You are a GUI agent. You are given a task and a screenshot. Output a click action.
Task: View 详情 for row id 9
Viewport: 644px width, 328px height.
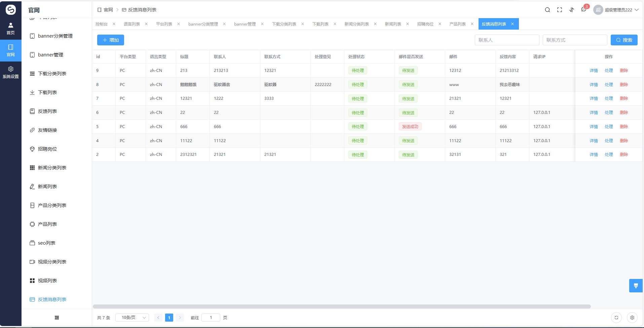tap(594, 71)
